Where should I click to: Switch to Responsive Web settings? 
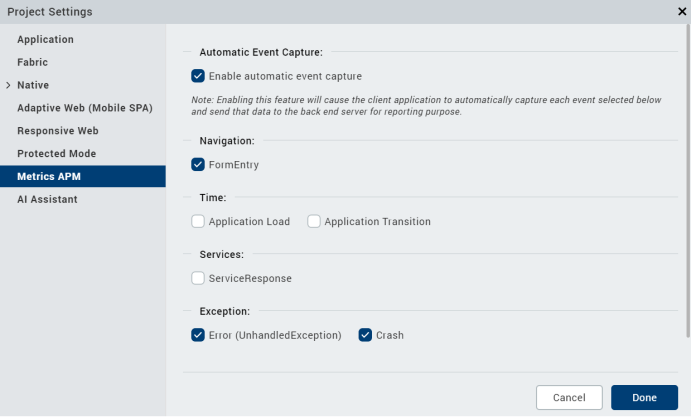click(57, 131)
